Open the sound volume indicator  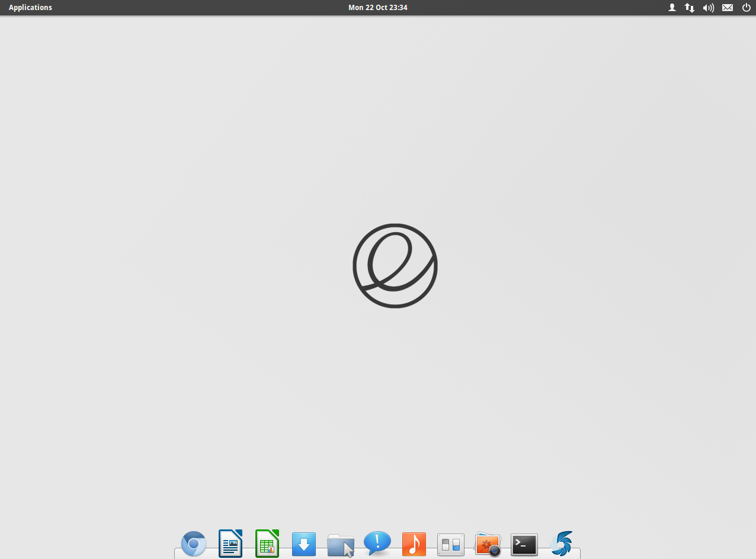point(708,8)
